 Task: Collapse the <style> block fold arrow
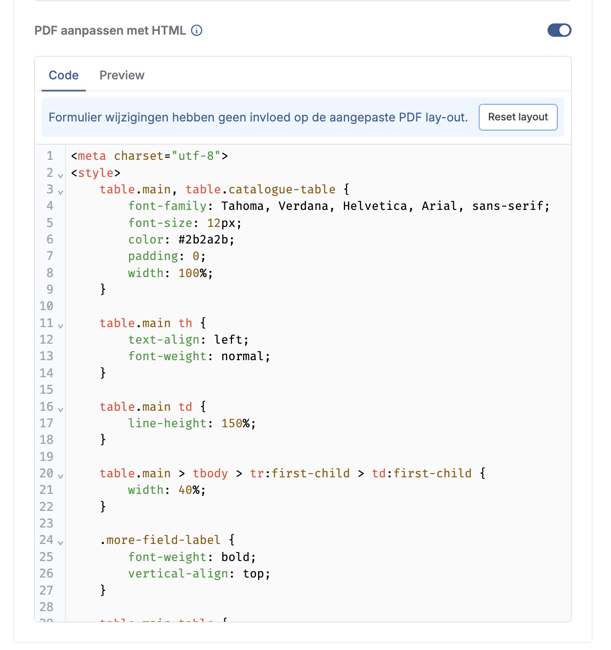(60, 175)
